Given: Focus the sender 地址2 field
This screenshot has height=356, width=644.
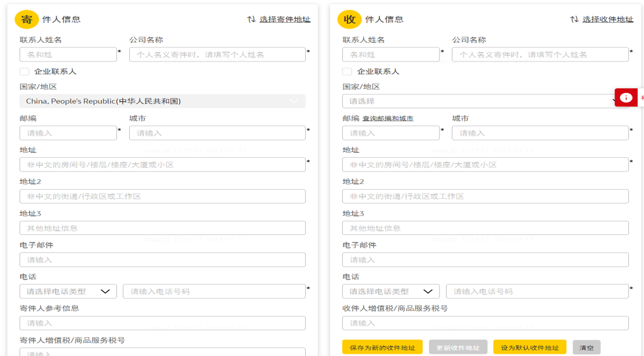Looking at the screenshot, I should (163, 197).
